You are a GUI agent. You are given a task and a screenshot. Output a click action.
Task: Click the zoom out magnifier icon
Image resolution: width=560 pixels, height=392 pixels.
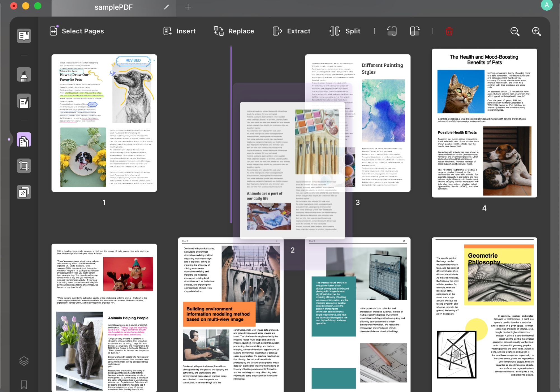[515, 31]
